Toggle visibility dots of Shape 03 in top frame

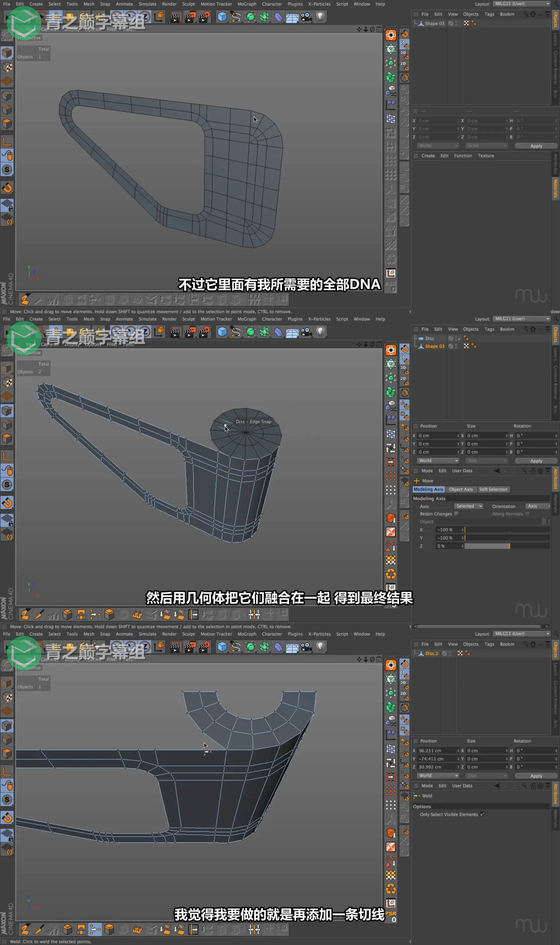[x=456, y=23]
